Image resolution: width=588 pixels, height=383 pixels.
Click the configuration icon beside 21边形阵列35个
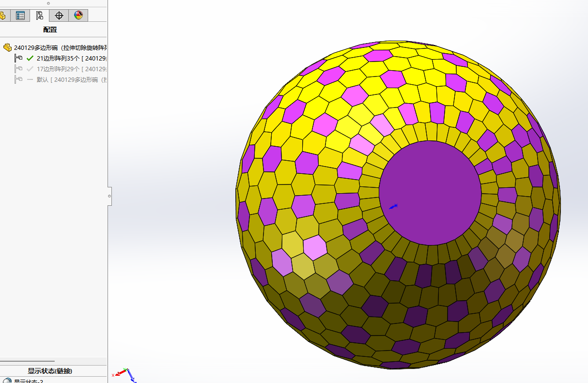(19, 58)
